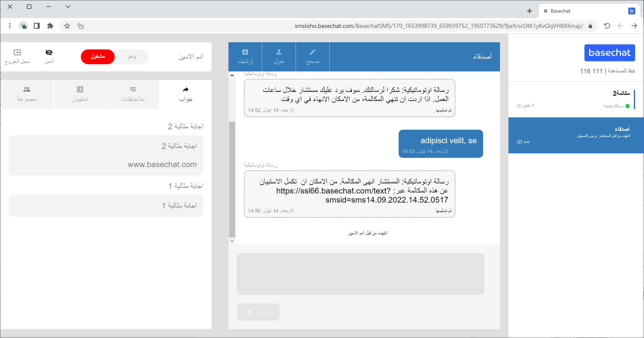Open the browser extensions puzzle icon
The image size is (644, 338).
tap(50, 26)
